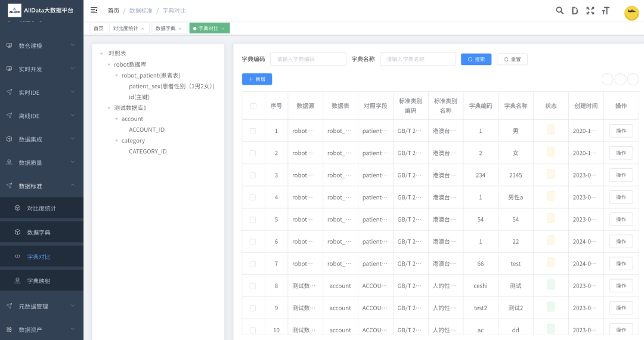Collapse sidebar using the hamburger icon
Screen dimensions: 644x340
[94, 11]
